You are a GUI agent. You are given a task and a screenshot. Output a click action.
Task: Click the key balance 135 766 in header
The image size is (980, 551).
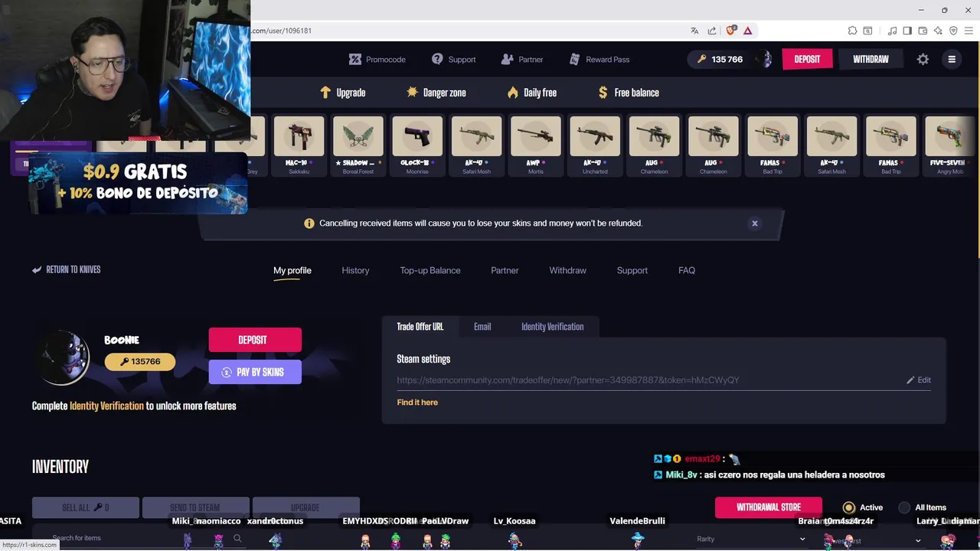point(720,59)
